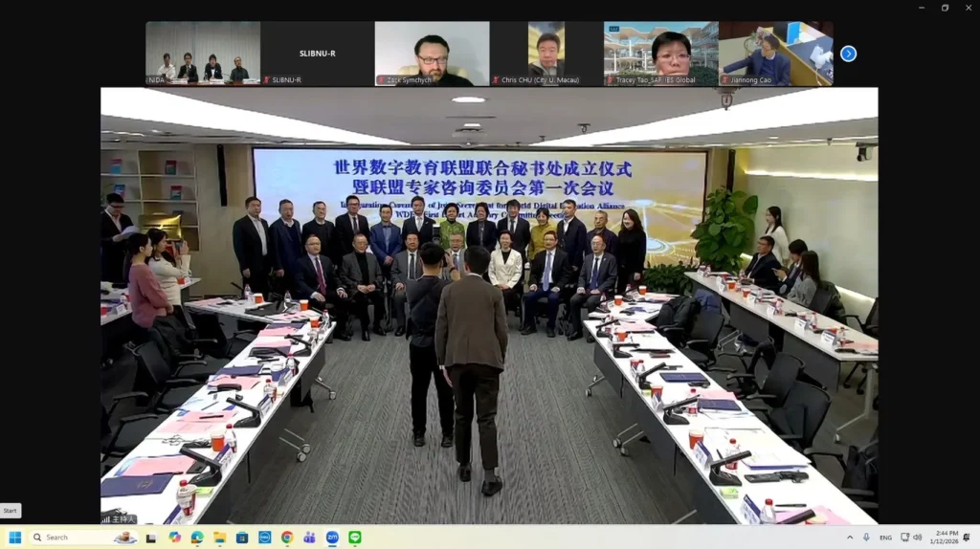Viewport: 980px width, 549px height.
Task: Open Copilot from the taskbar
Action: click(x=174, y=538)
